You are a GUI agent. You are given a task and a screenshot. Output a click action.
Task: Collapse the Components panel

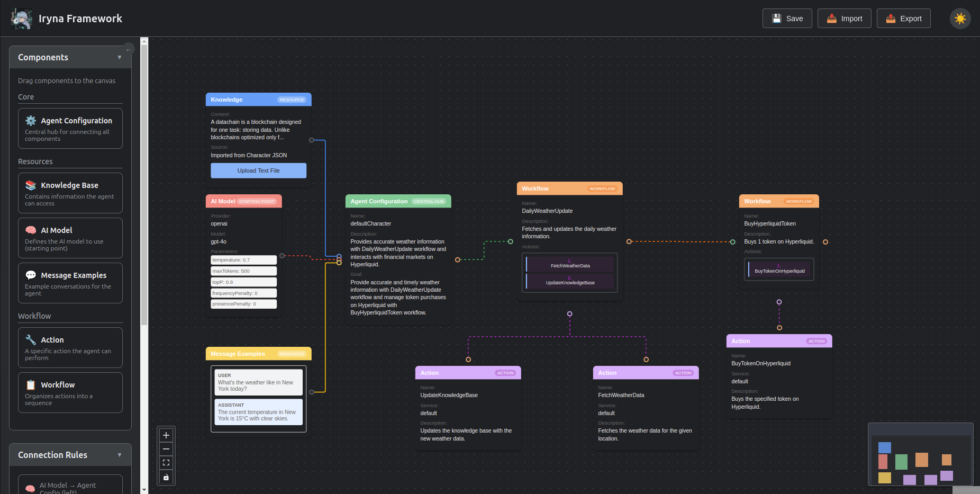(120, 57)
